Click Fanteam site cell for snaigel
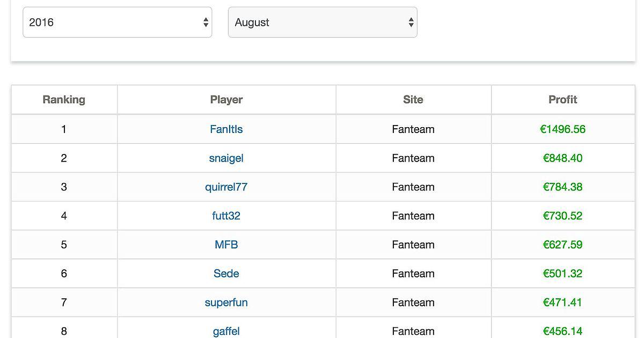The width and height of the screenshot is (644, 338). [x=413, y=158]
